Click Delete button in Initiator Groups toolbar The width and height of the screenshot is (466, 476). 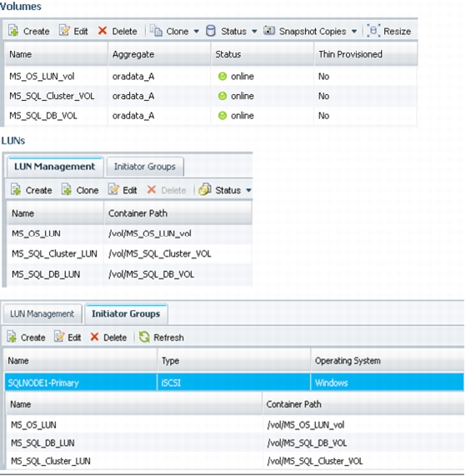(x=108, y=338)
